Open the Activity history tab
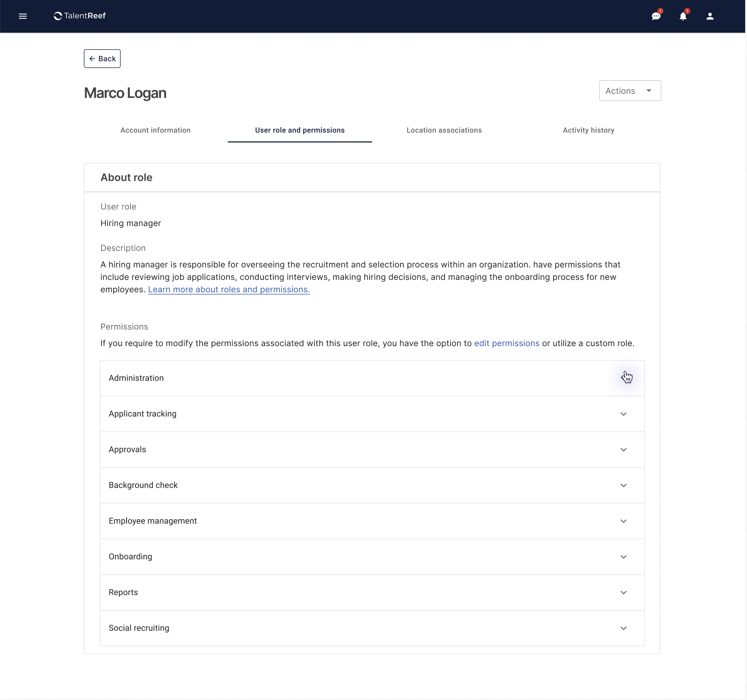The image size is (747, 700). [588, 130]
